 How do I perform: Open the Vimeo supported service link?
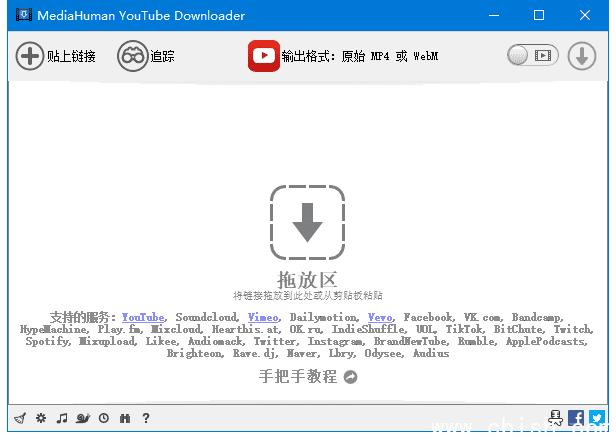point(264,317)
